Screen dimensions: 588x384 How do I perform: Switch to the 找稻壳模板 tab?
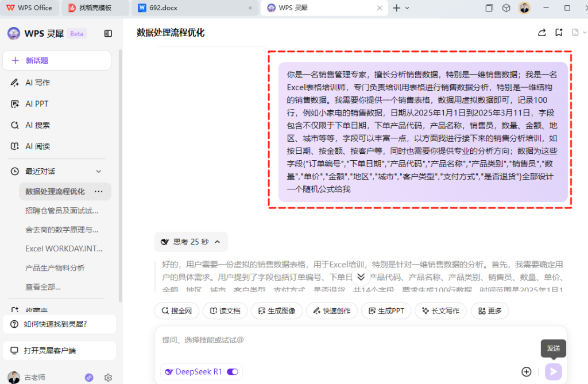(95, 8)
